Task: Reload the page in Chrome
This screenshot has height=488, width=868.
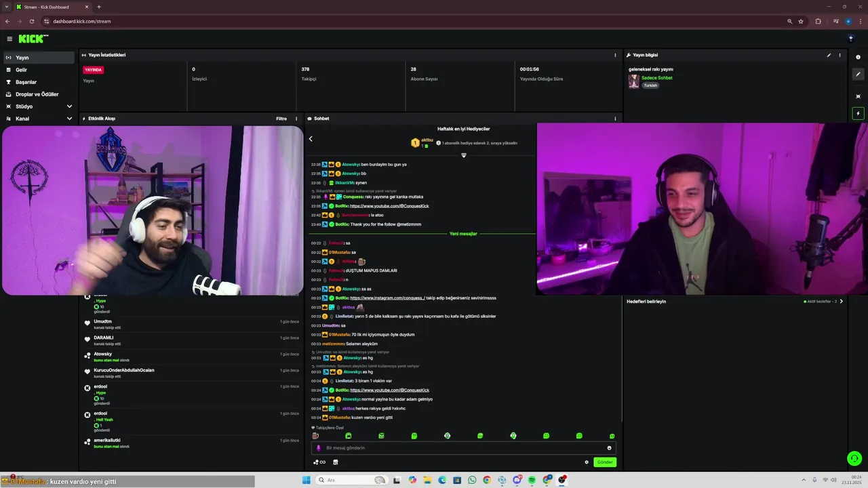Action: tap(31, 21)
